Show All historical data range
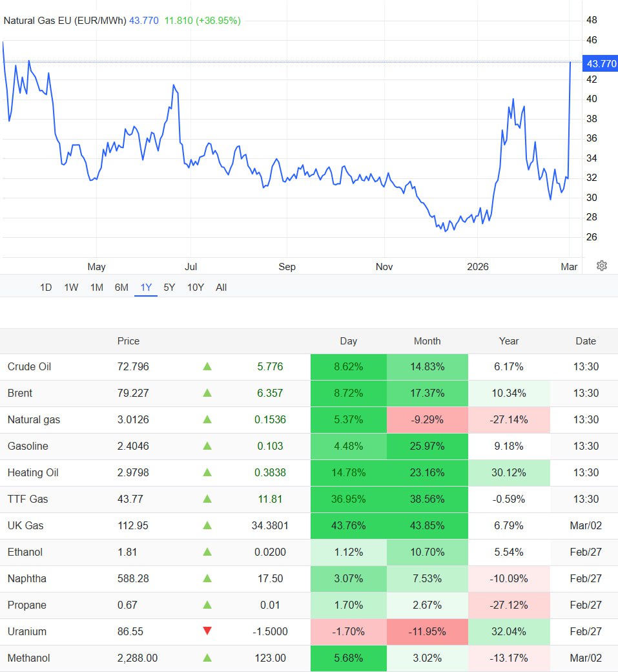 (221, 288)
